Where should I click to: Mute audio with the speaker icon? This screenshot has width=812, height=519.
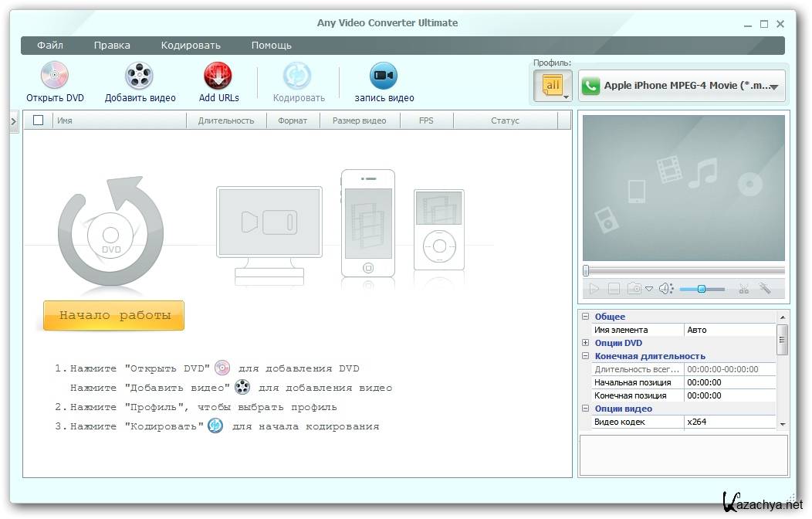click(x=665, y=289)
